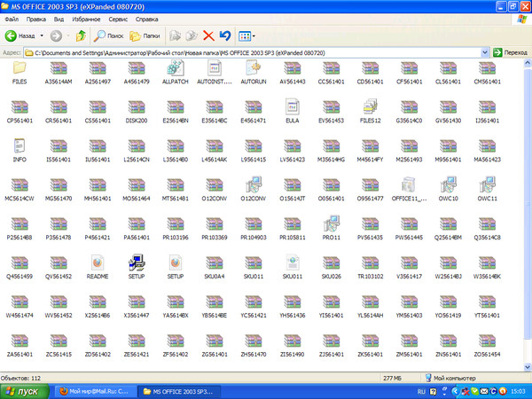Select the AUTORUN file icon
532x399 pixels.
(253, 68)
